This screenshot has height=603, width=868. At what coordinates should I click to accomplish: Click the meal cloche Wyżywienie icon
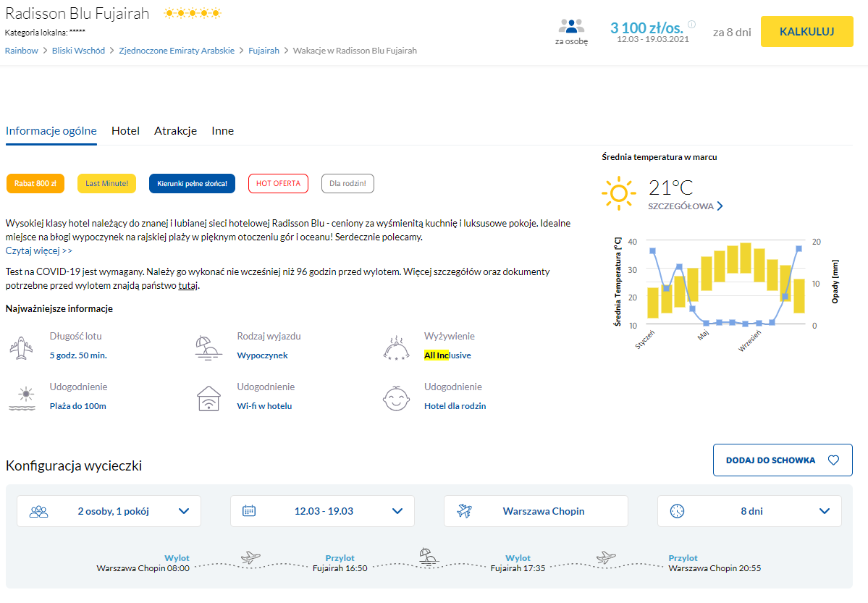(x=396, y=347)
